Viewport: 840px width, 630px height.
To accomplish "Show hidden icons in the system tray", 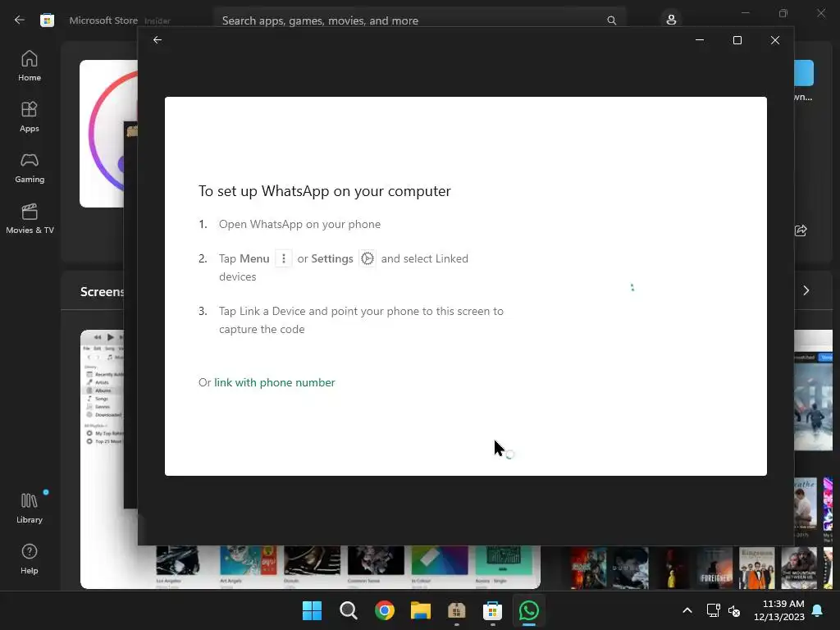I will (687, 610).
